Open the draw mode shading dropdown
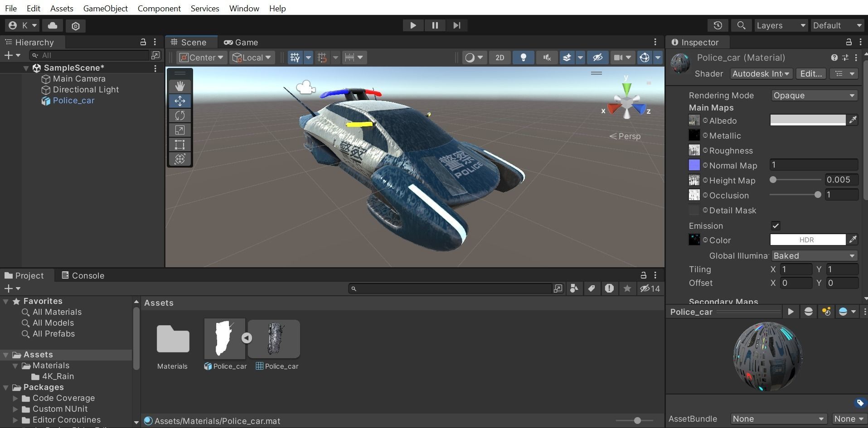The image size is (868, 428). (x=474, y=58)
